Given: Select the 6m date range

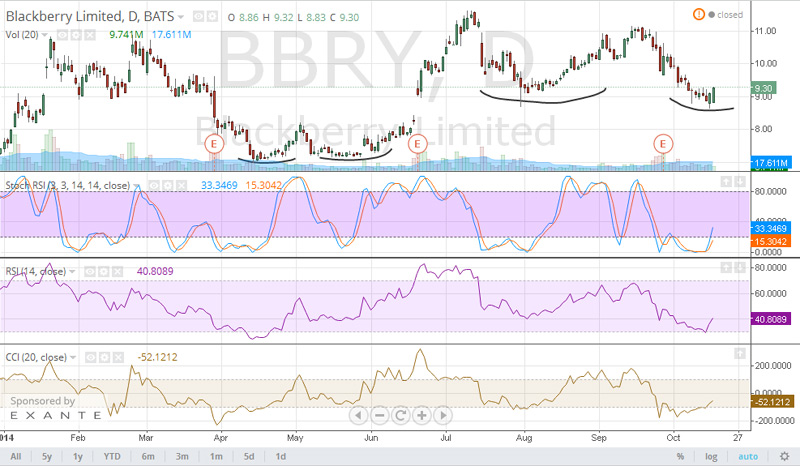Looking at the screenshot, I should [x=148, y=456].
